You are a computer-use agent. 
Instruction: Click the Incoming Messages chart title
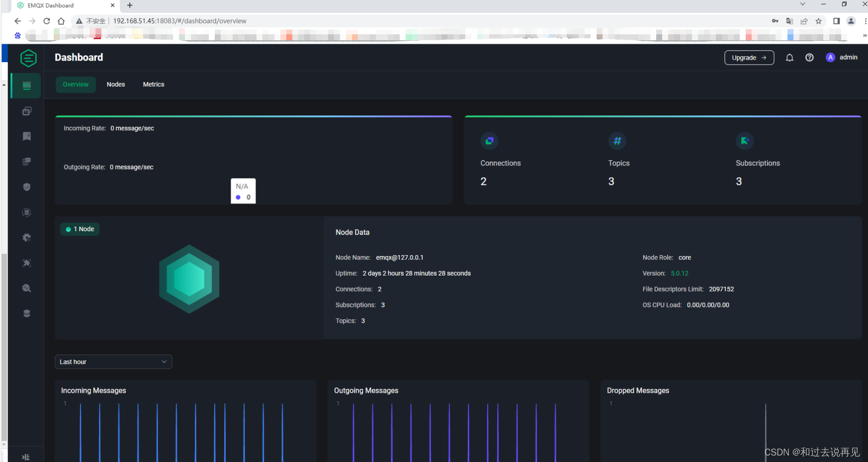click(93, 391)
